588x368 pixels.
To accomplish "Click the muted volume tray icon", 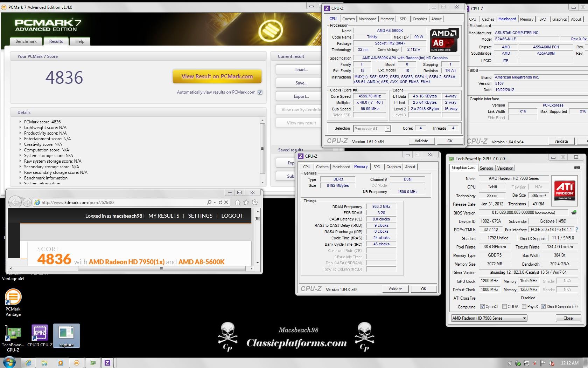I will [x=552, y=363].
